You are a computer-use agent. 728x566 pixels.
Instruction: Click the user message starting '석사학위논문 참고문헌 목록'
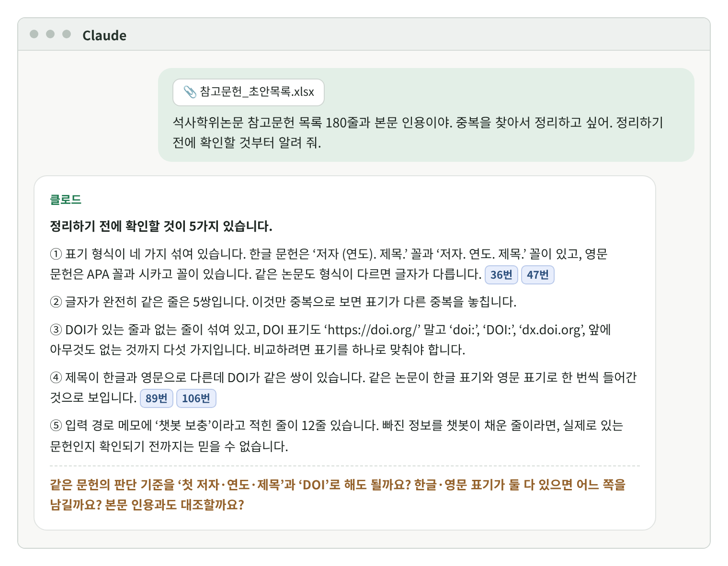(418, 133)
